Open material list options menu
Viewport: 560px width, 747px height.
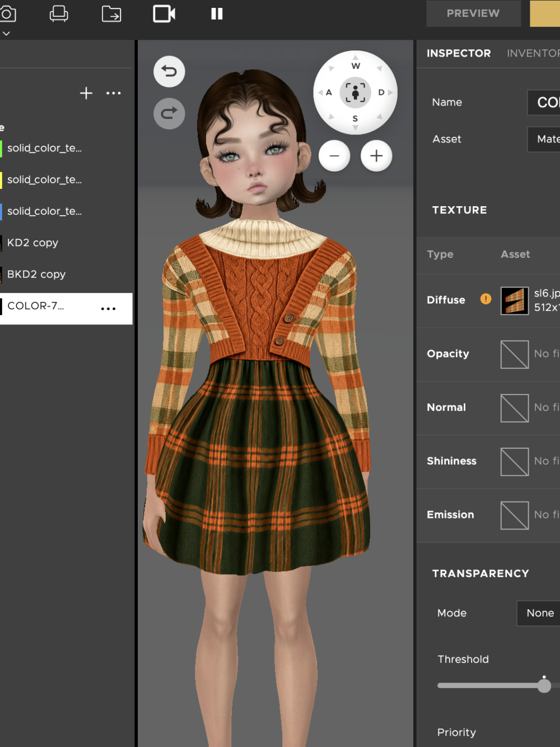(114, 93)
